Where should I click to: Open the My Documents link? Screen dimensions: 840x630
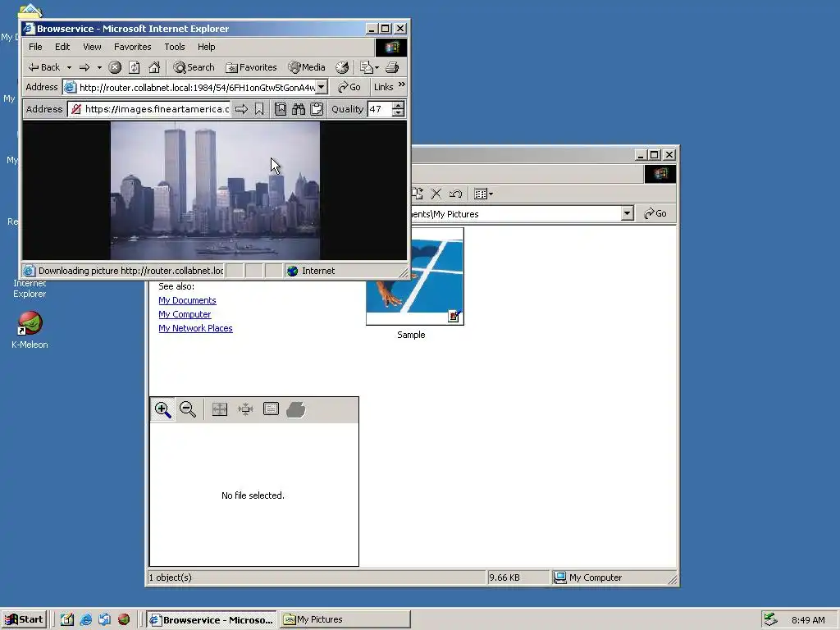[187, 300]
